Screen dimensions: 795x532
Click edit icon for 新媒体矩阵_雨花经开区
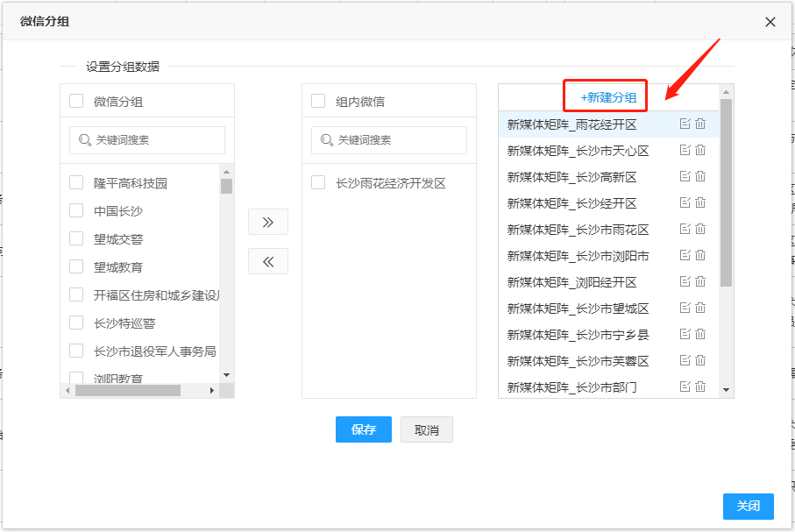tap(685, 124)
